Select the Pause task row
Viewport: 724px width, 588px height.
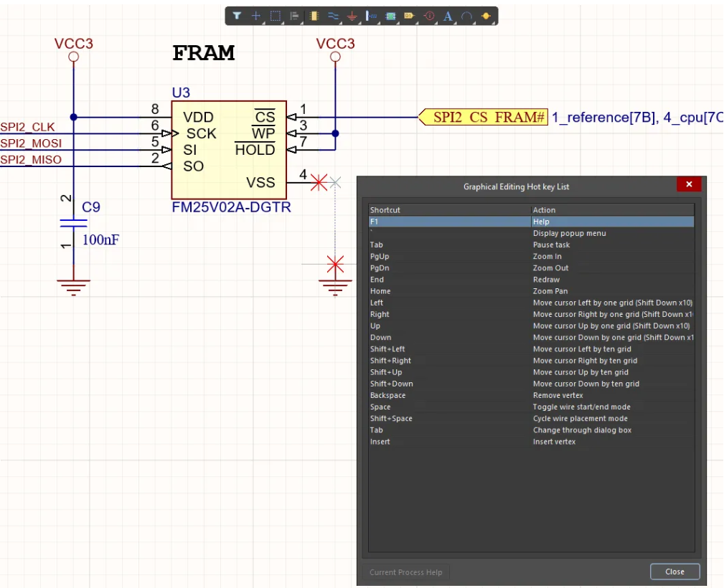click(531, 245)
